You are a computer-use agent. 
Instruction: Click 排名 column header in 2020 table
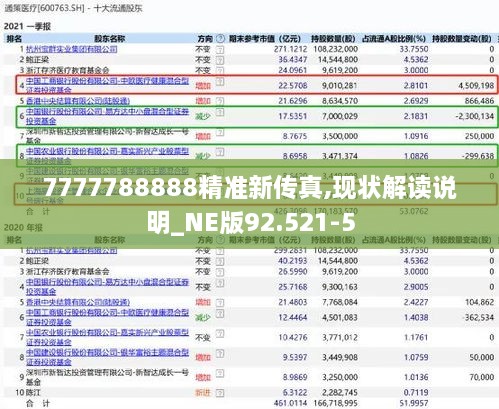[x=14, y=240]
